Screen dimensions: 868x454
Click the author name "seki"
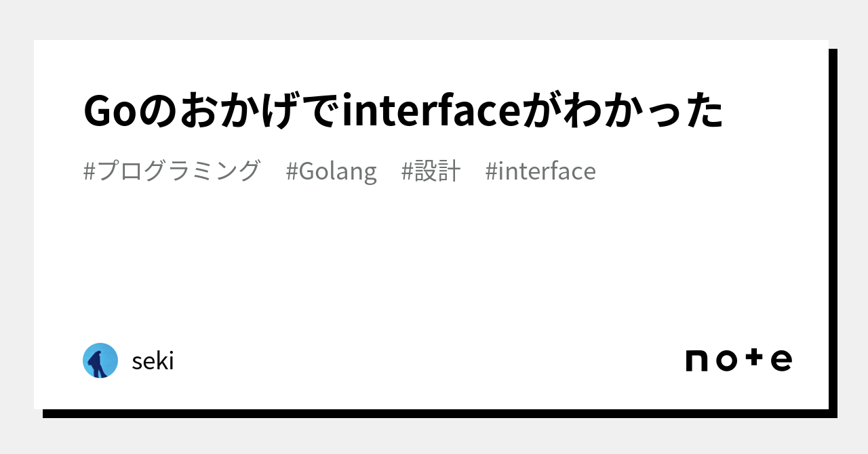coord(153,361)
